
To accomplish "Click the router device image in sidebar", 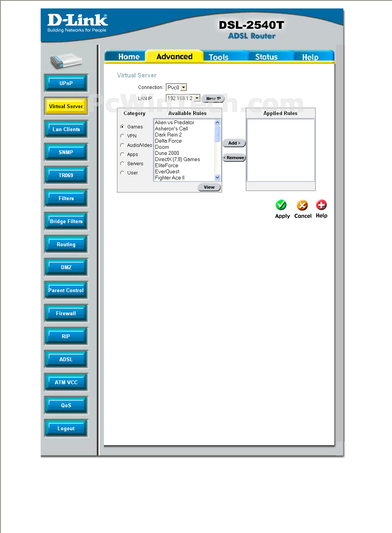I will pyautogui.click(x=66, y=60).
